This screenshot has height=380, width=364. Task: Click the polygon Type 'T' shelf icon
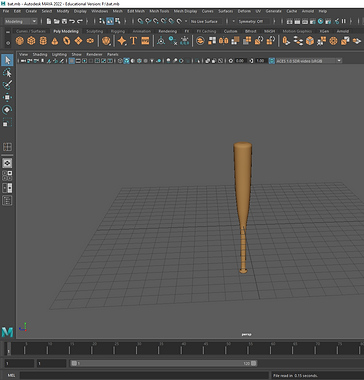(133, 41)
